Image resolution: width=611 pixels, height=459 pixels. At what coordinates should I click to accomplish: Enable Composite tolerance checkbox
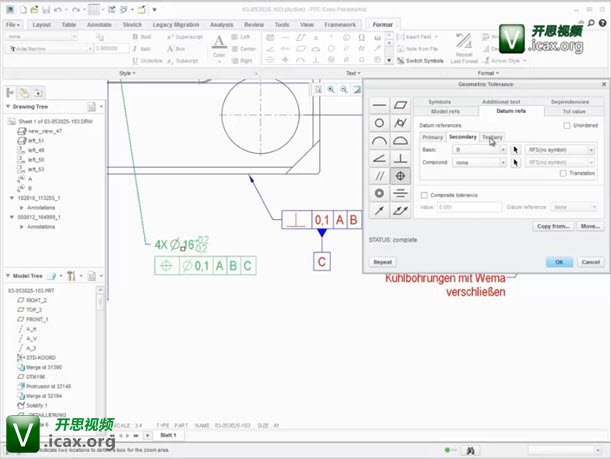424,195
